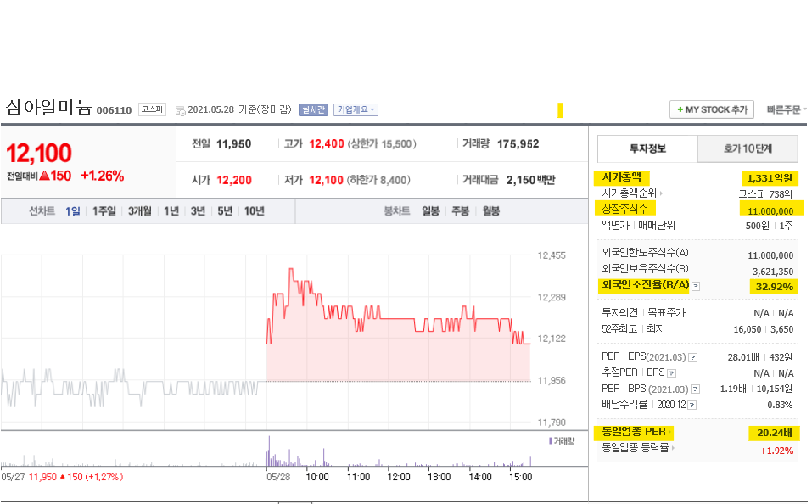812x504 pixels.
Task: Click the 코스피 market badge
Action: (152, 109)
